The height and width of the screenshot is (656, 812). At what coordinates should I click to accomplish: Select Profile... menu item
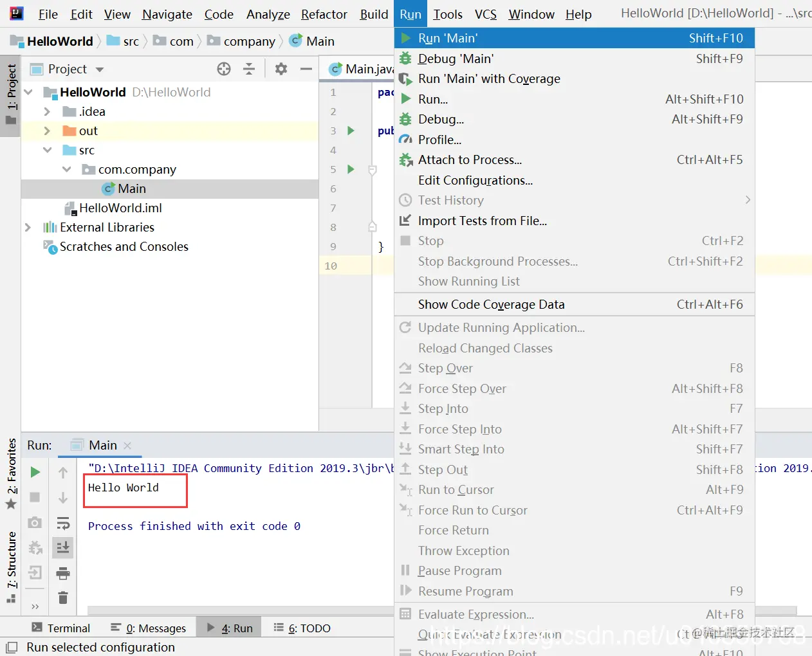(574, 140)
